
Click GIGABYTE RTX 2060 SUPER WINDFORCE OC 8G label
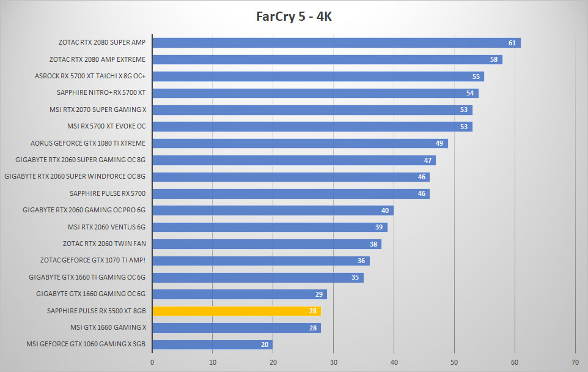(75, 176)
